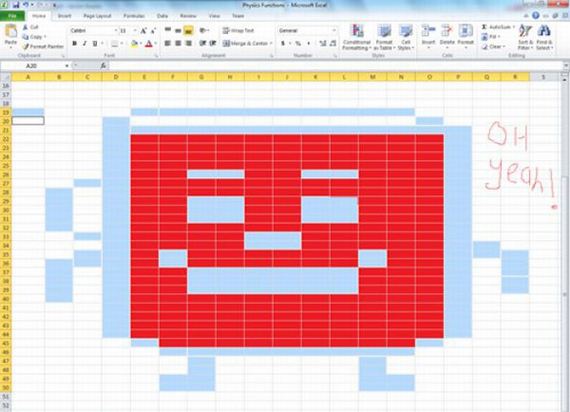570x412 pixels.
Task: Switch to the Formulas tab
Action: pyautogui.click(x=134, y=16)
